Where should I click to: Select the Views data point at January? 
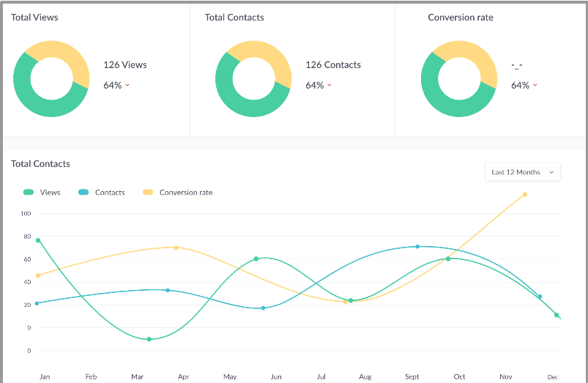point(38,240)
